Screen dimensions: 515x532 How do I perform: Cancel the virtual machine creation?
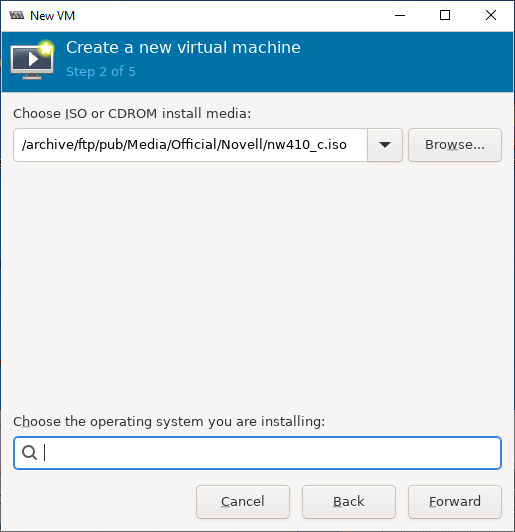(x=243, y=502)
